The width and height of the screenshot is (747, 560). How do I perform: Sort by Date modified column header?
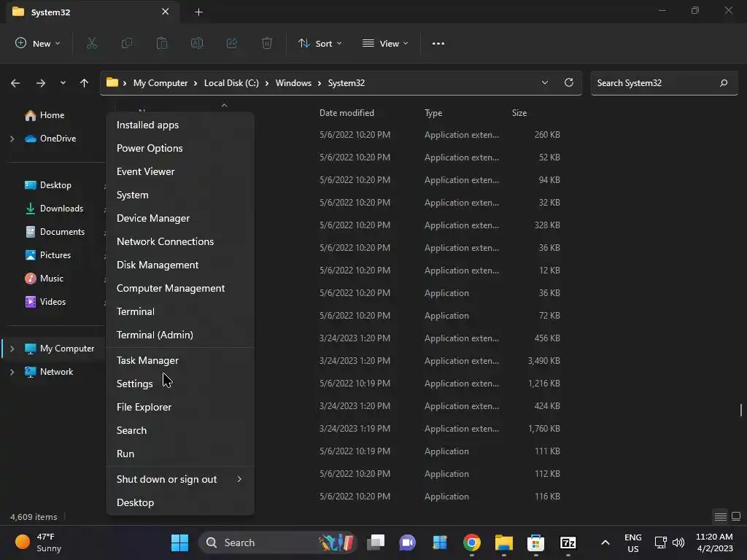pyautogui.click(x=347, y=113)
